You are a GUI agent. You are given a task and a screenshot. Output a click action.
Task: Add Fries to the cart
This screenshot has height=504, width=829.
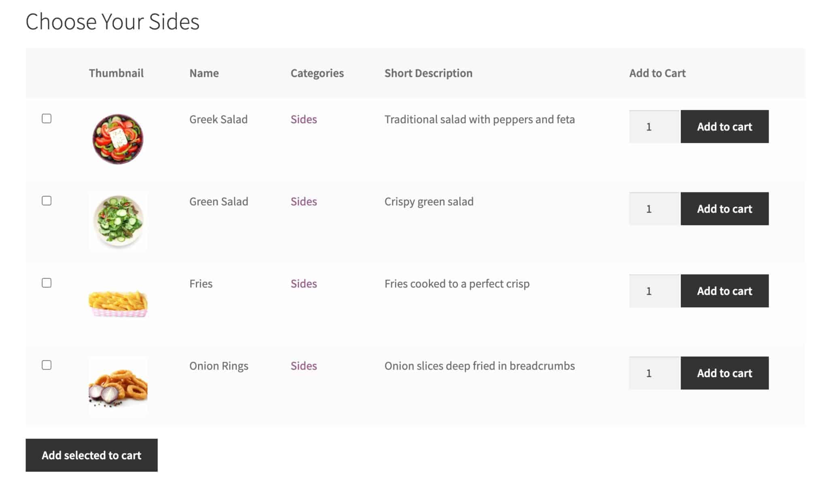(x=724, y=291)
